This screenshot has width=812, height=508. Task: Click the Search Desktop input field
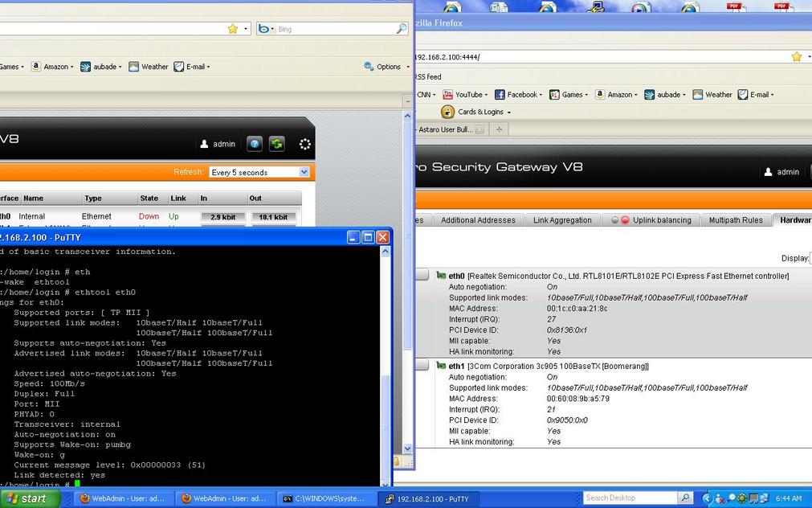pos(630,498)
